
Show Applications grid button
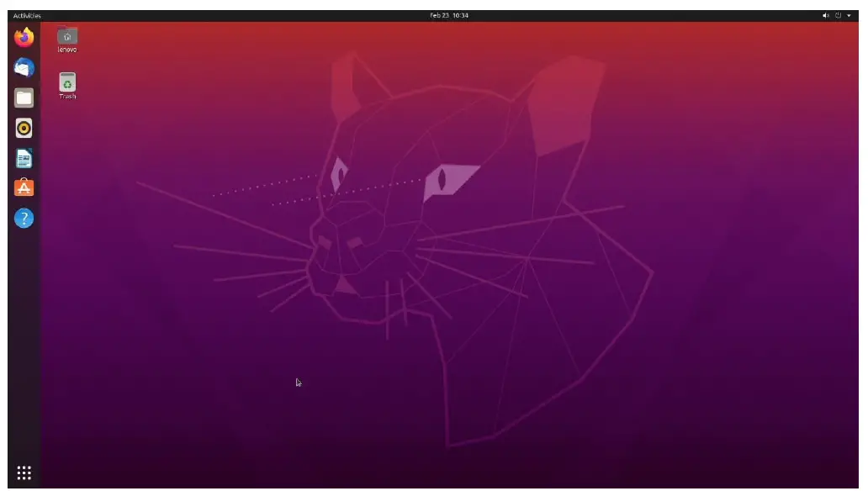[24, 473]
